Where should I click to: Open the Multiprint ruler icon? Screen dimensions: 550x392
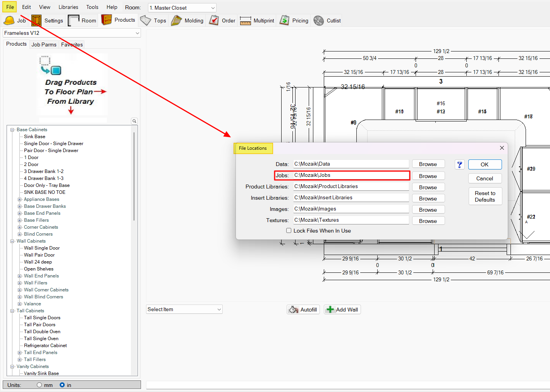point(246,21)
